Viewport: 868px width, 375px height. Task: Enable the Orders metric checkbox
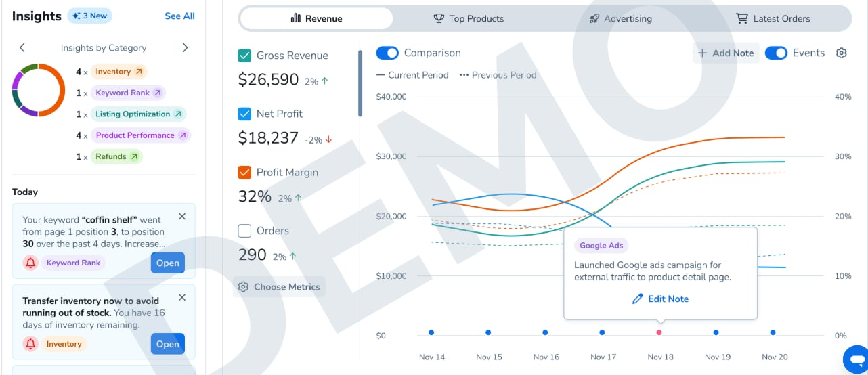click(245, 231)
